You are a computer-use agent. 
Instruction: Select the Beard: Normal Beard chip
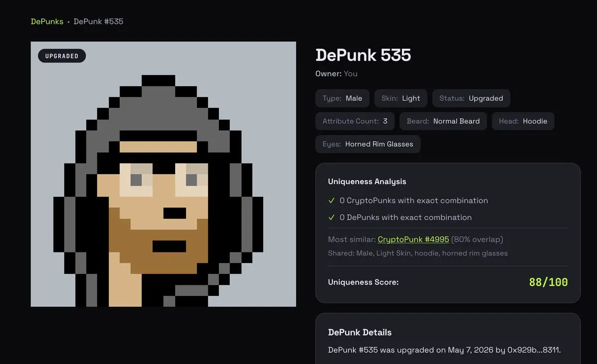(x=443, y=121)
